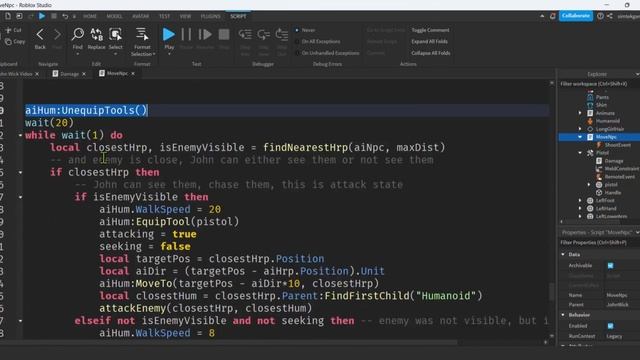Viewport: 640px width, 360px height.
Task: Click the Undo arrow icon
Action: [65, 16]
